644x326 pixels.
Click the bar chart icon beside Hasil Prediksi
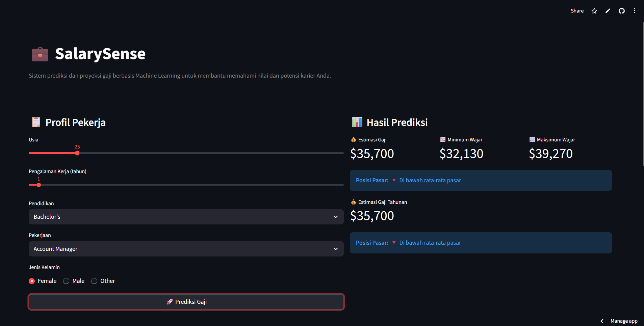[357, 122]
